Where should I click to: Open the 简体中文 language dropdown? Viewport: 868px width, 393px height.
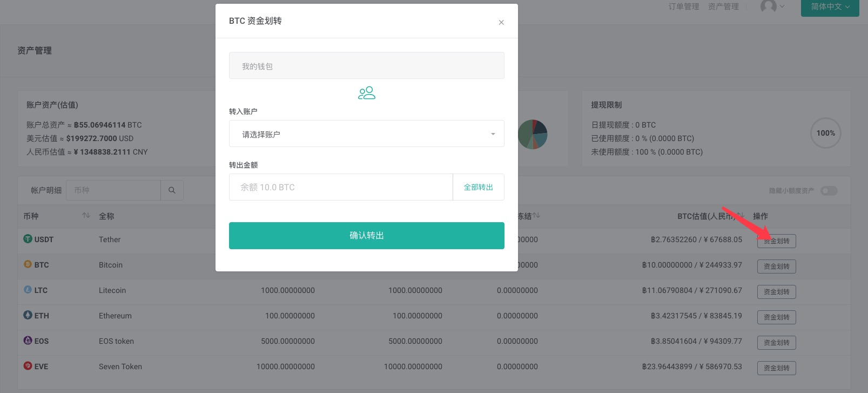(830, 7)
